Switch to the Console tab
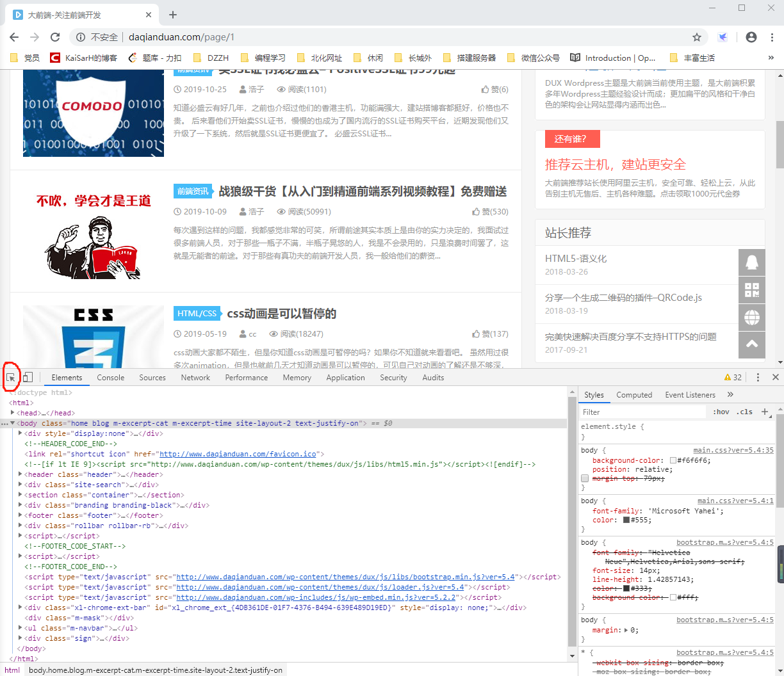The image size is (784, 676). point(111,378)
